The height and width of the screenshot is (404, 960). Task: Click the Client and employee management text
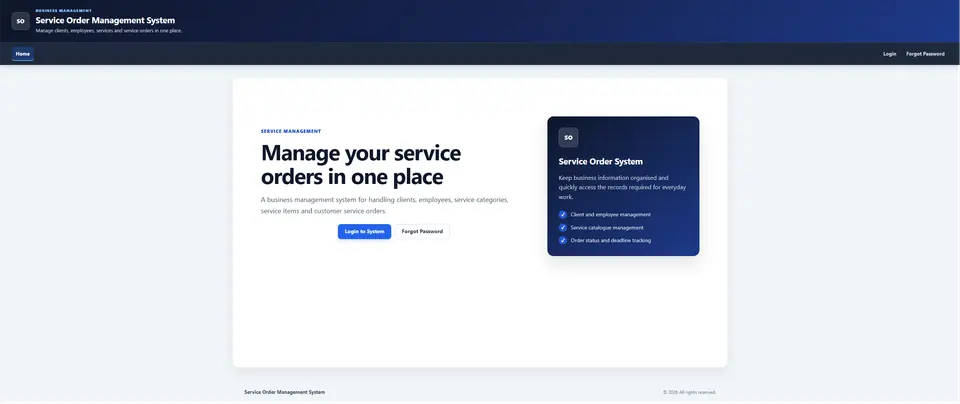point(610,215)
